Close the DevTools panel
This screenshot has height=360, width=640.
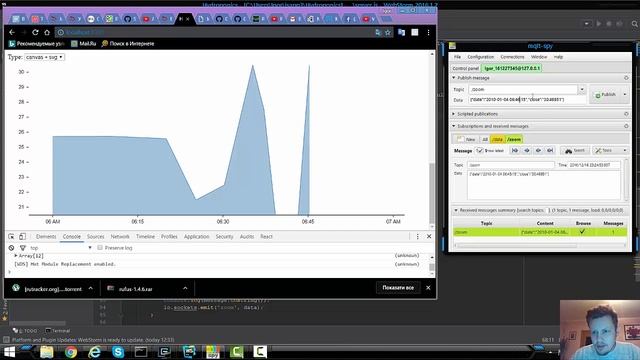coord(429,236)
